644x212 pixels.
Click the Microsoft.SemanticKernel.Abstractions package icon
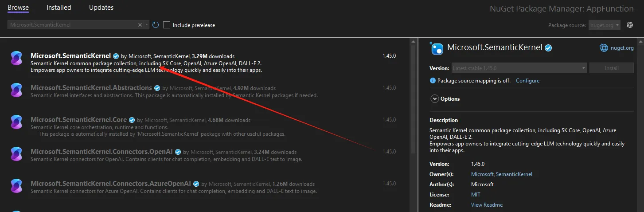click(16, 90)
